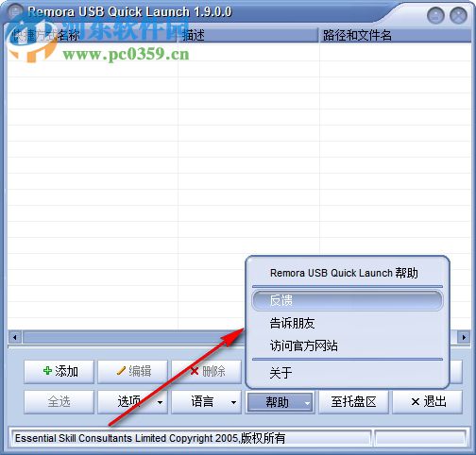Click the 至托盘区 (To Tray) button
Viewport: 476px width, 455px height.
click(x=353, y=402)
